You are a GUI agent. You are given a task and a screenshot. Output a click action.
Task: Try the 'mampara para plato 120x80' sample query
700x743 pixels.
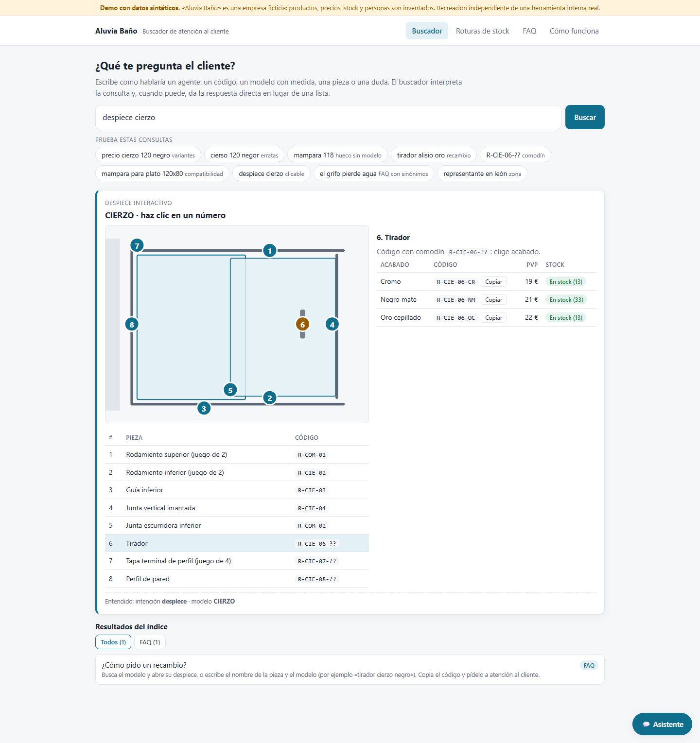pos(162,173)
